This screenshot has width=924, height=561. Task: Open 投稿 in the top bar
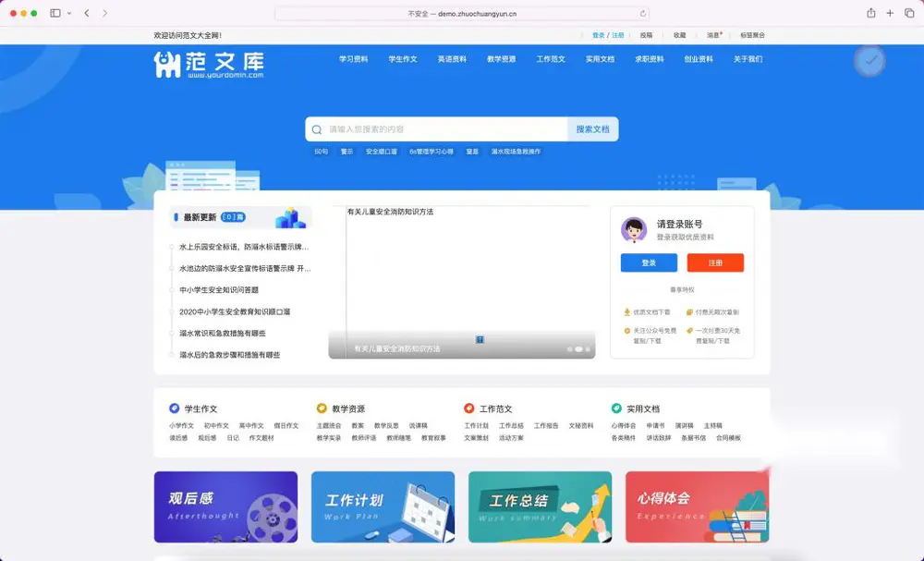point(647,35)
